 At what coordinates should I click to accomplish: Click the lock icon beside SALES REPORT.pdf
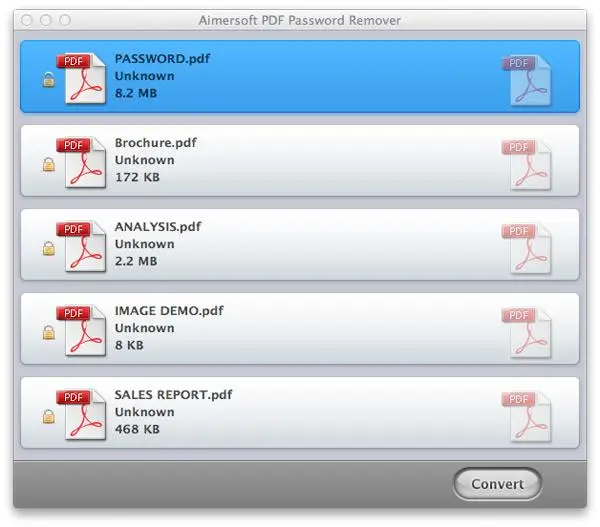click(x=49, y=416)
